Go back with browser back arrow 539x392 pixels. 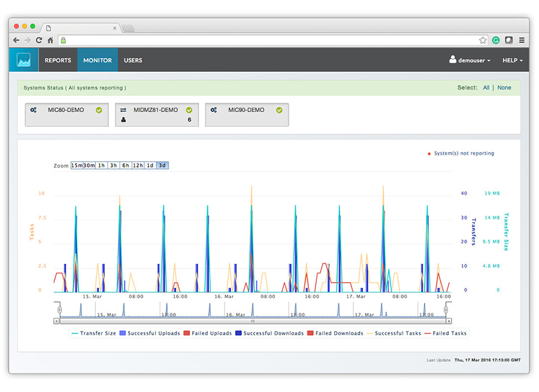16,40
